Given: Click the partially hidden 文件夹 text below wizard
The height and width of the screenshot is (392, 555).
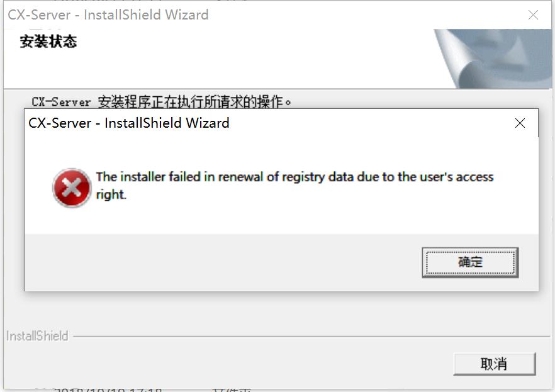Looking at the screenshot, I should coord(232,390).
